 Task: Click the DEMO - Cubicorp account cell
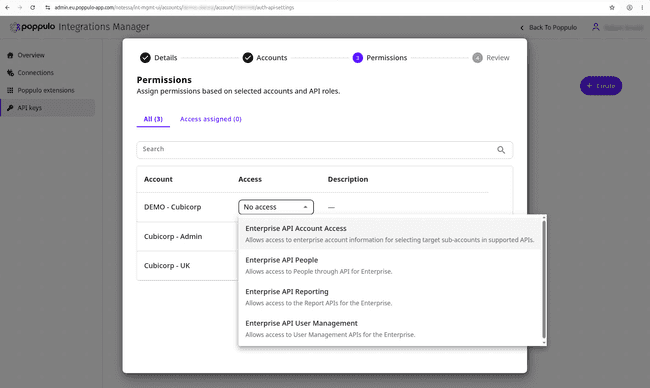pyautogui.click(x=172, y=207)
